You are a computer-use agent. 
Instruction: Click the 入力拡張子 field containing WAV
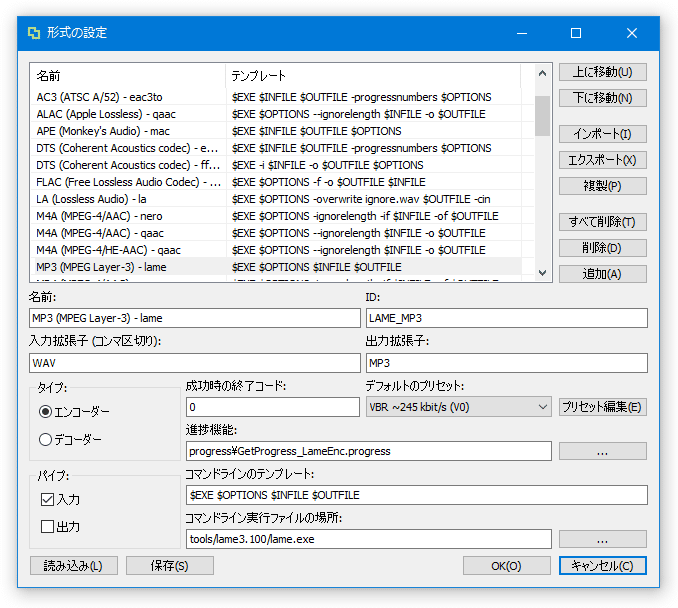coord(195,363)
